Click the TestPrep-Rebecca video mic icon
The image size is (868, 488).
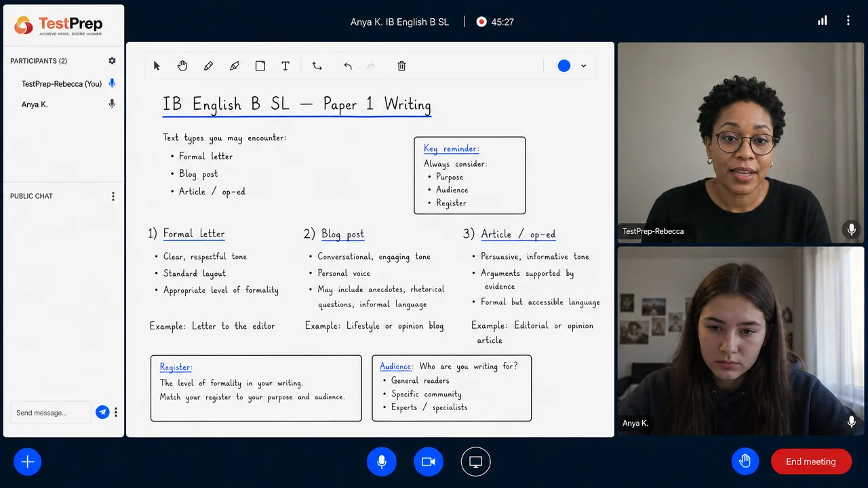(852, 230)
